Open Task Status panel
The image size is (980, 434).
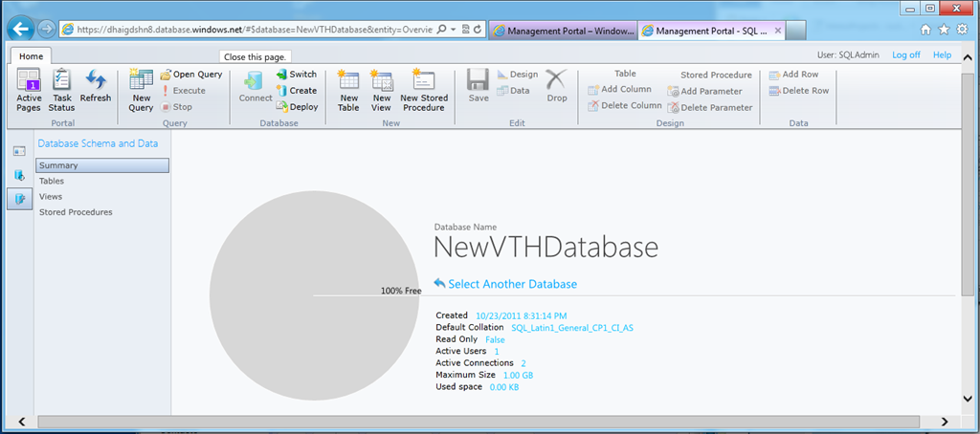pos(61,91)
